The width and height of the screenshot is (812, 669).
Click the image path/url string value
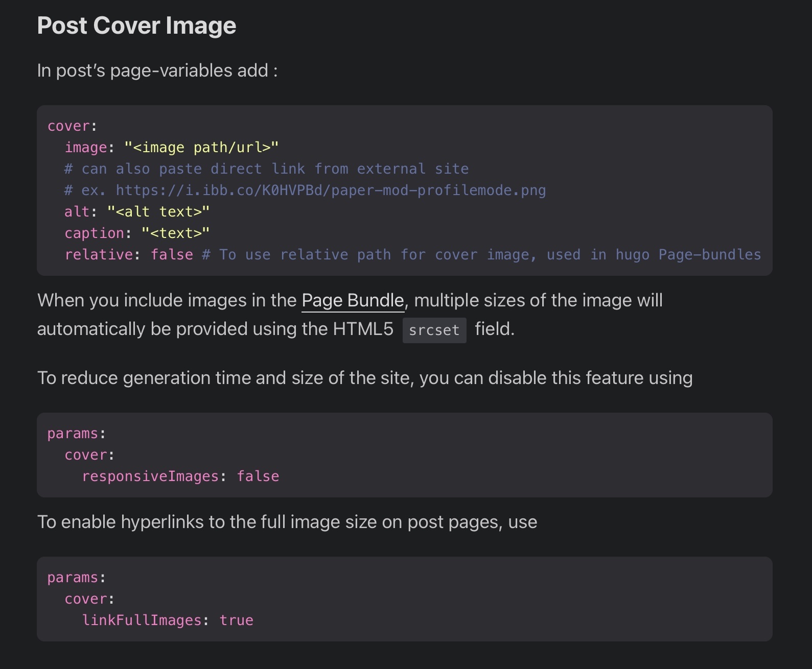(201, 148)
